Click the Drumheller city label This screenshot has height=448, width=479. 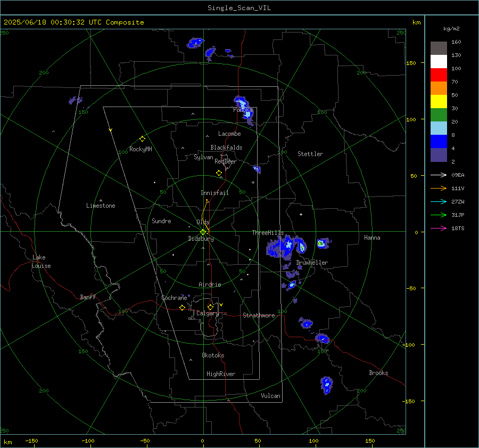(x=312, y=263)
